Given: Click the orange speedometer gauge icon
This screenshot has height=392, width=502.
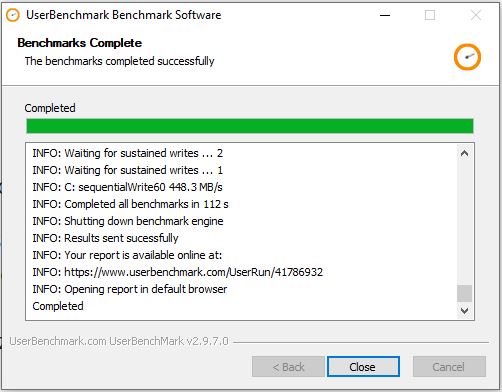Looking at the screenshot, I should pyautogui.click(x=467, y=57).
